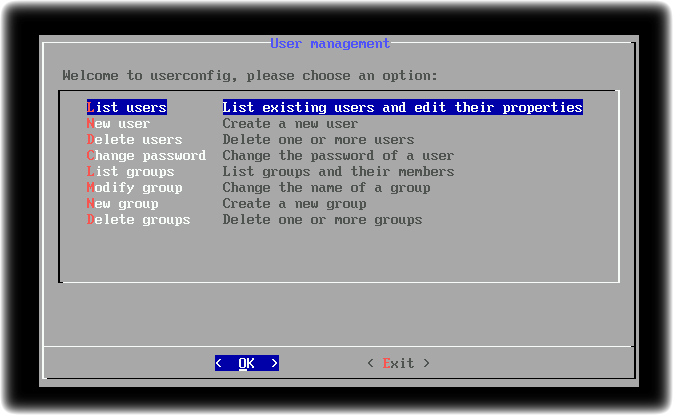Click description 'List groups and their members'

click(338, 172)
